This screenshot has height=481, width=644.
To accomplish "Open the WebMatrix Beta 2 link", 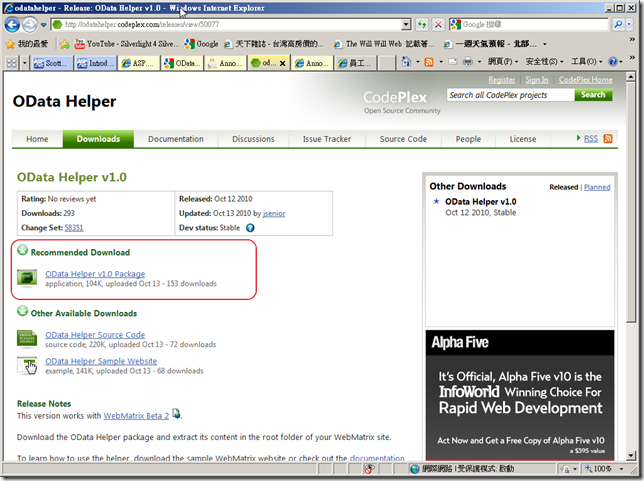I will 136,416.
